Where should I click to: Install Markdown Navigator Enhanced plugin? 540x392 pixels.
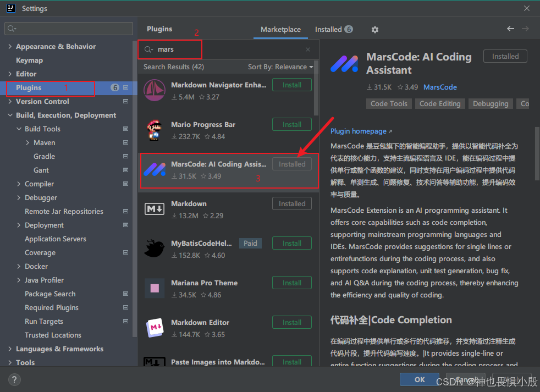pyautogui.click(x=291, y=85)
